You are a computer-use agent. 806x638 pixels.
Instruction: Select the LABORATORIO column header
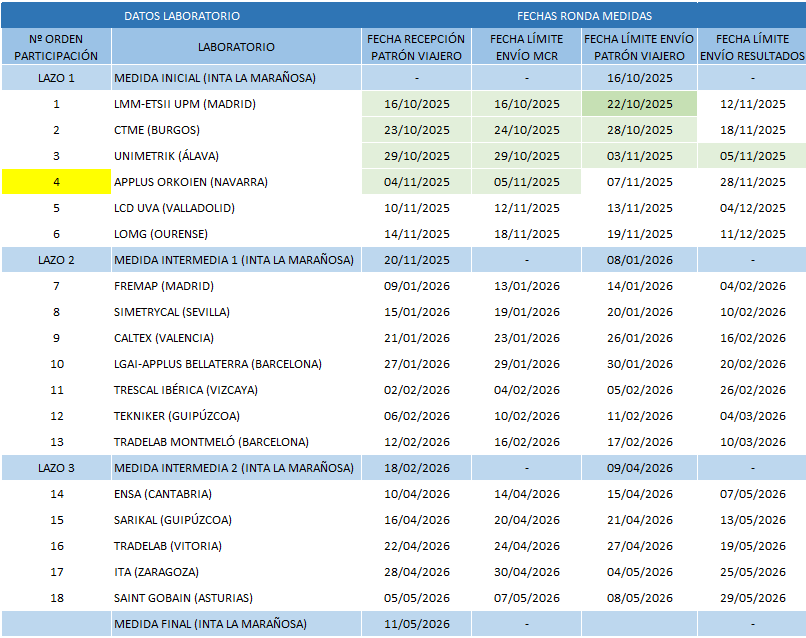click(236, 47)
